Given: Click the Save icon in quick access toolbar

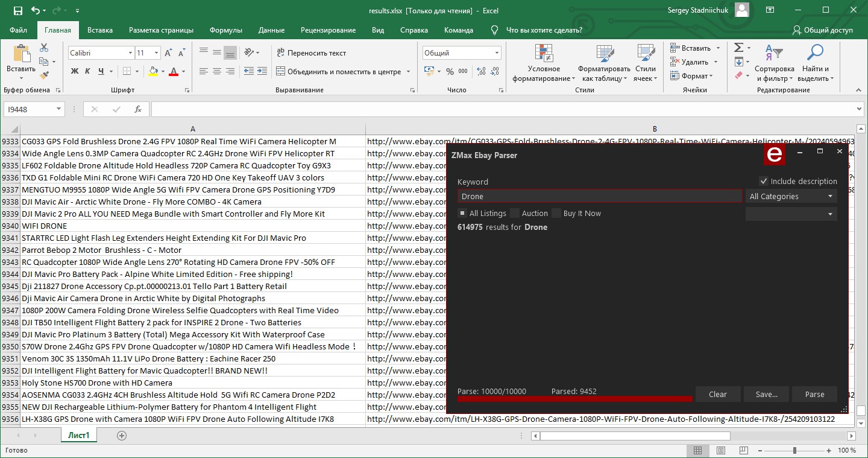Looking at the screenshot, I should click(18, 11).
